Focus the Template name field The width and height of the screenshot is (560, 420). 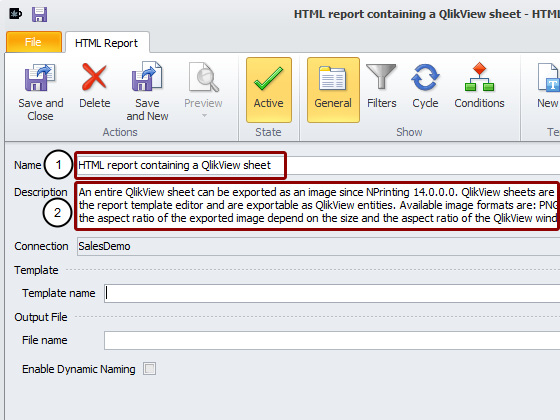[x=332, y=293]
